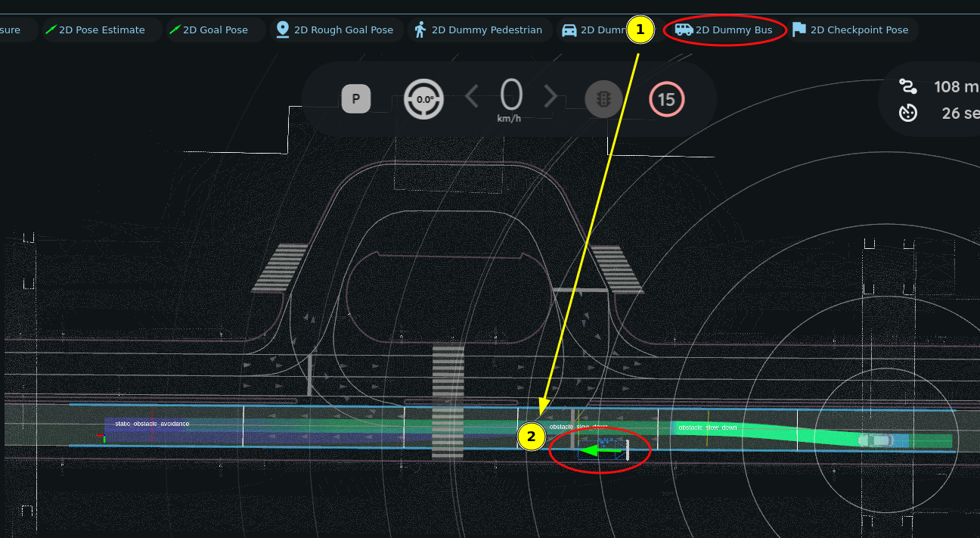Viewport: 980px width, 538px height.
Task: Click the route distance remaining icon
Action: [908, 86]
